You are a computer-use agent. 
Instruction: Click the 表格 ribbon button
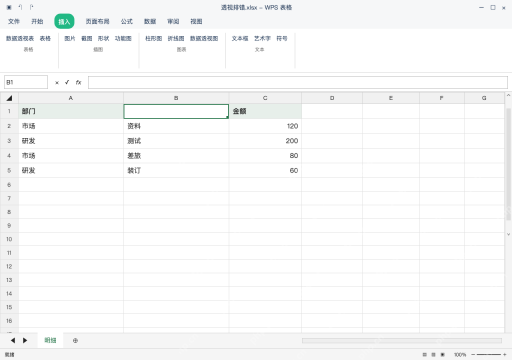45,38
